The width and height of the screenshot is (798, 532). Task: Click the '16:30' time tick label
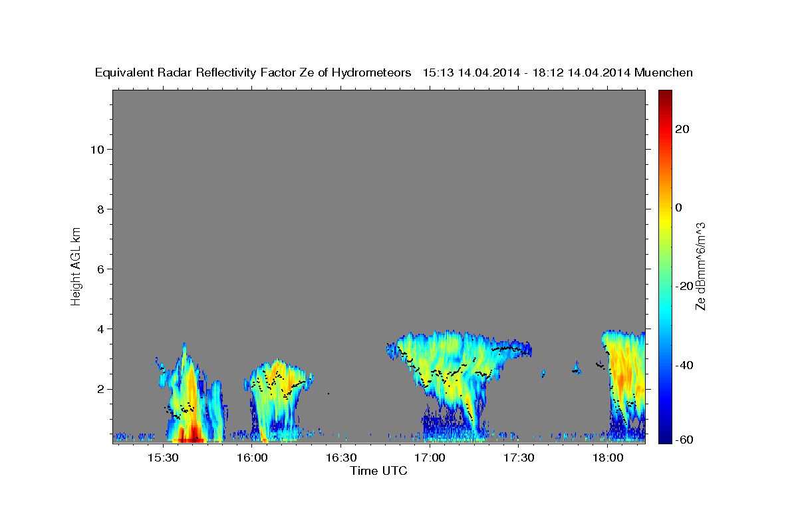[x=340, y=458]
